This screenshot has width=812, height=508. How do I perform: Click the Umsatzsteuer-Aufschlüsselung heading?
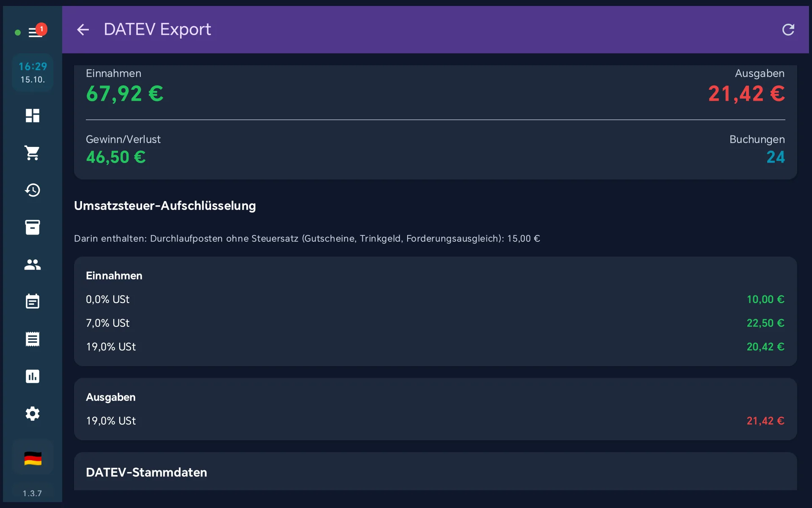[165, 206]
